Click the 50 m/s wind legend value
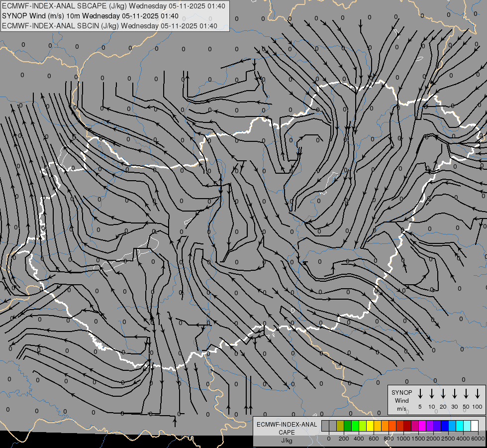This screenshot has width=487, height=448. point(466,407)
